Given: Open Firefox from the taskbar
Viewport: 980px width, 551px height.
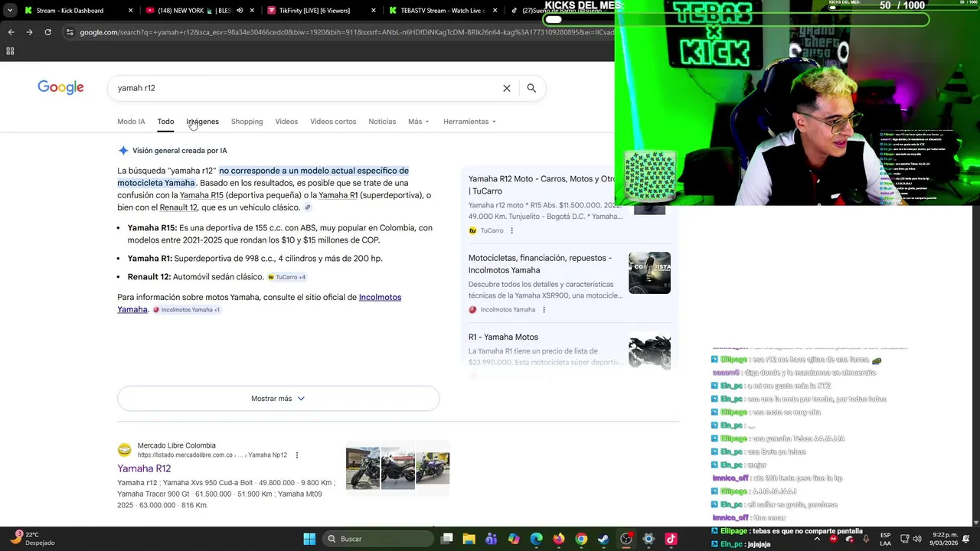Looking at the screenshot, I should (559, 539).
